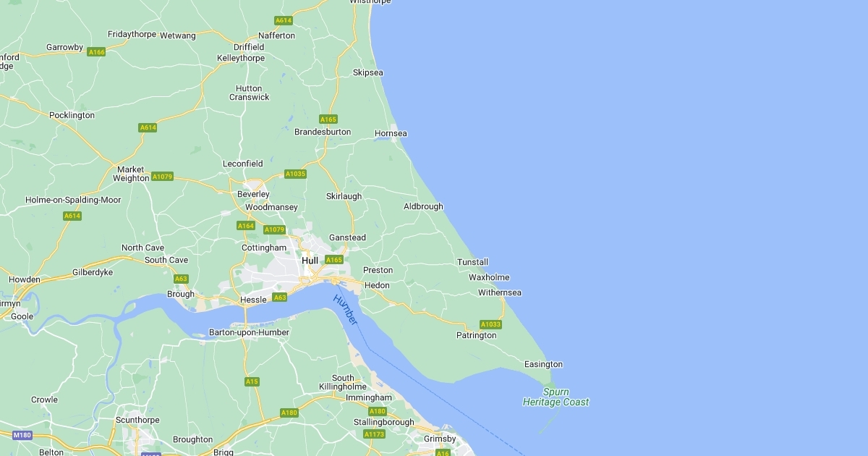Image resolution: width=868 pixels, height=456 pixels.
Task: Click the Driffield town label
Action: coord(249,47)
